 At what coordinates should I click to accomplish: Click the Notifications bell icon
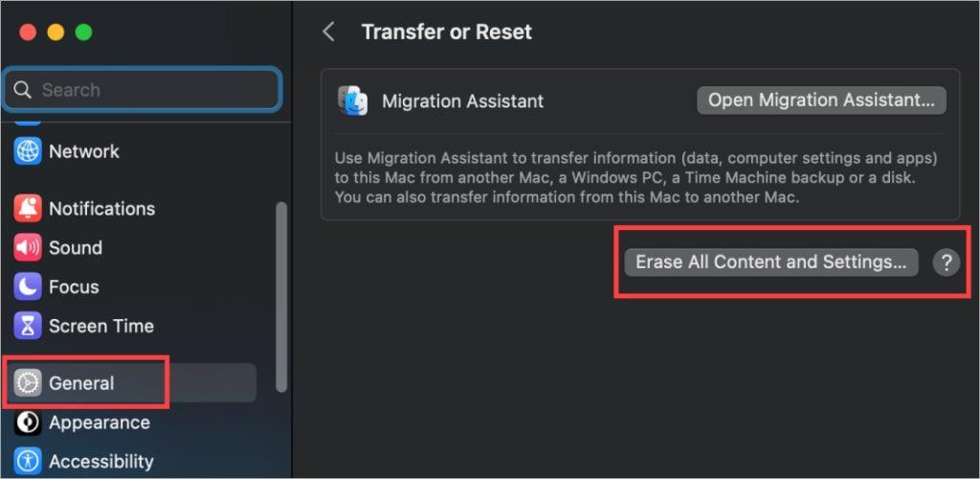tap(28, 208)
